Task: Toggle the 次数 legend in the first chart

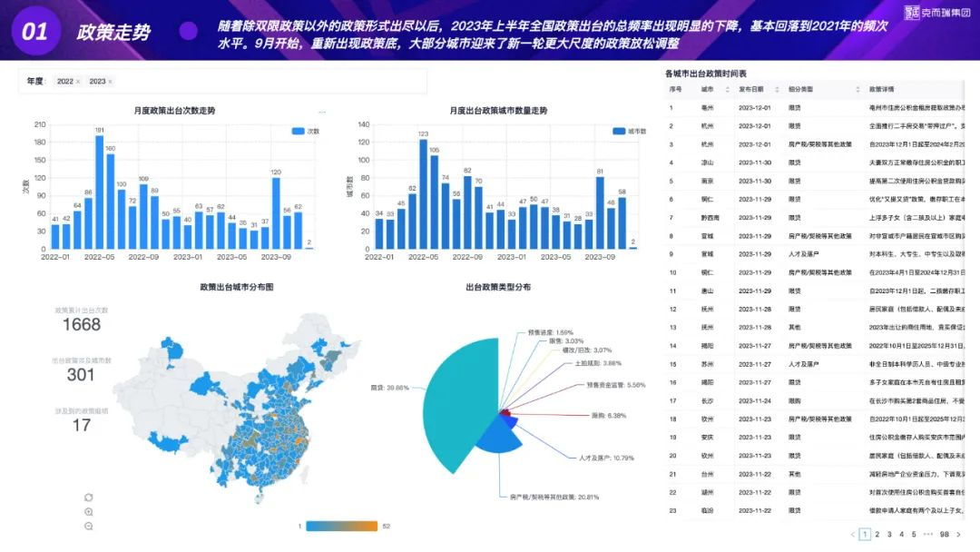Action: click(x=305, y=132)
